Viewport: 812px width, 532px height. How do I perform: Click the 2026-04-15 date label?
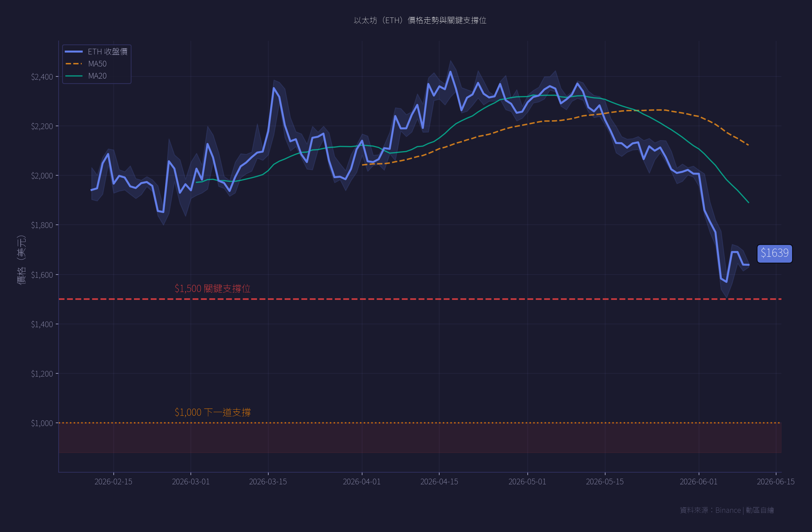click(439, 482)
